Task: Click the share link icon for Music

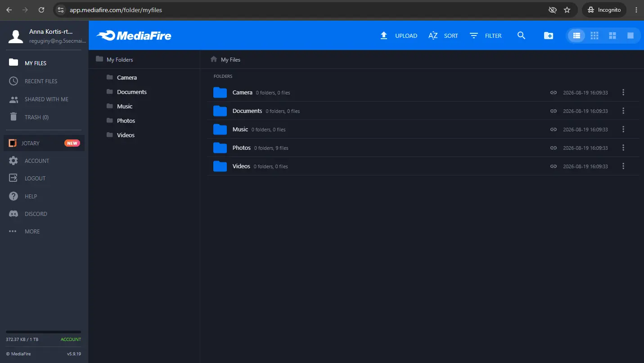Action: pos(554,130)
